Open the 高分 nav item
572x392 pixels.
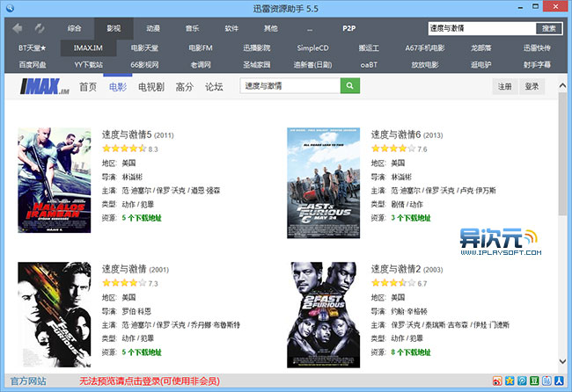coord(184,87)
